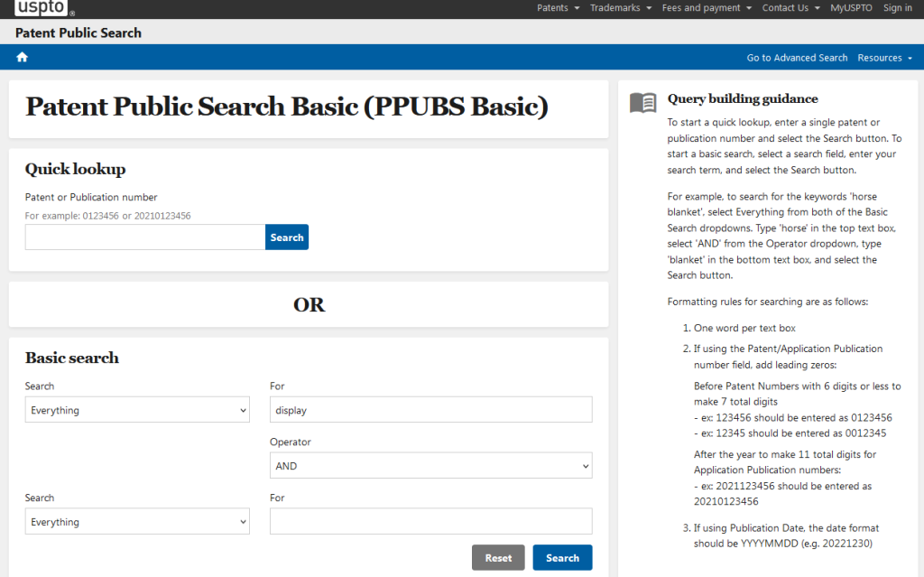Viewport: 924px width, 577px height.
Task: Click the example text '0123456 or 20210123456'
Action: (137, 216)
